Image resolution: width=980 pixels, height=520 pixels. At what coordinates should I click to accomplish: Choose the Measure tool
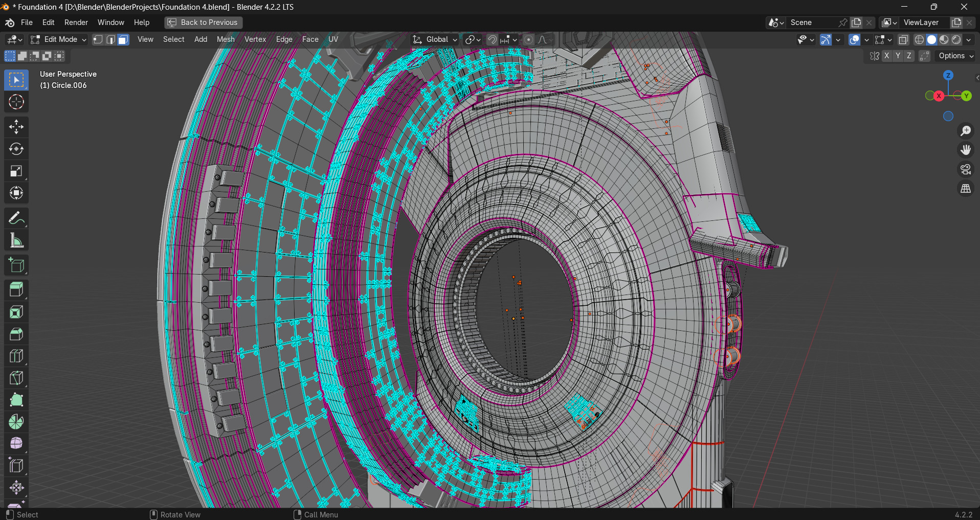pyautogui.click(x=16, y=240)
